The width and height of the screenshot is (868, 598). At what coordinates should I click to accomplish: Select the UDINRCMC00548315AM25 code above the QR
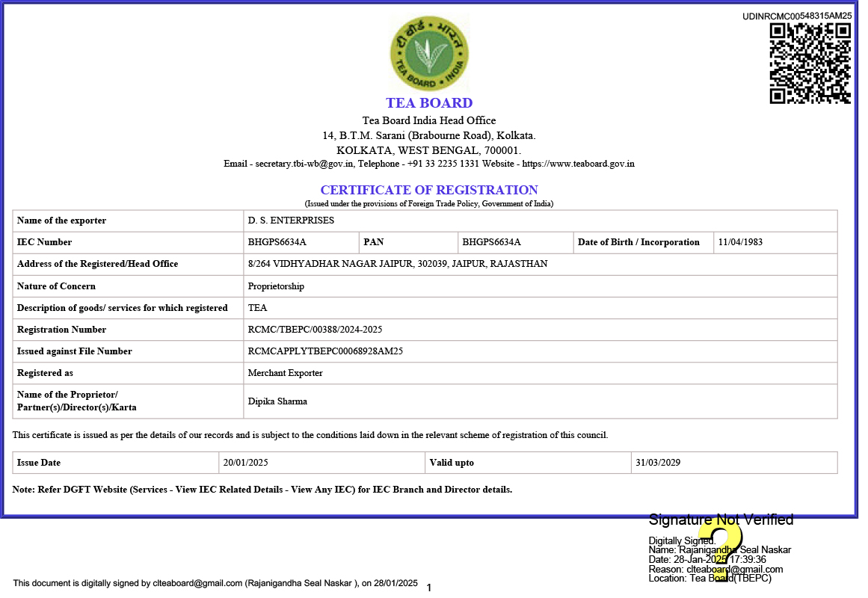click(797, 16)
